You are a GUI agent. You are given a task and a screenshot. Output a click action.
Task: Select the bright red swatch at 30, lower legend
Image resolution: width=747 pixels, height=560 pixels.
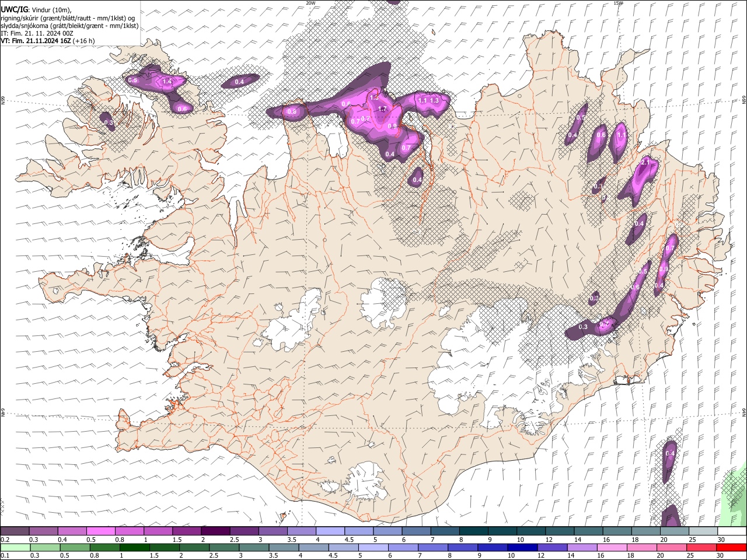tap(730, 547)
